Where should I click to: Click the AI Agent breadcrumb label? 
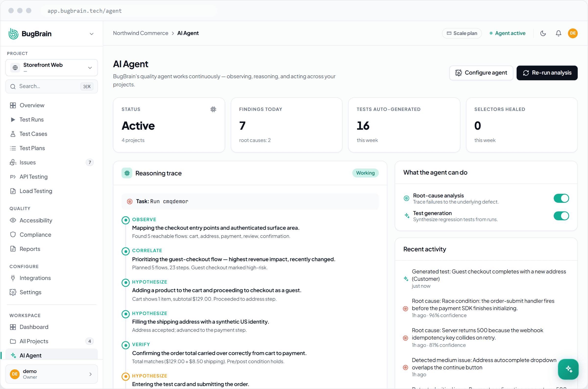pos(188,33)
